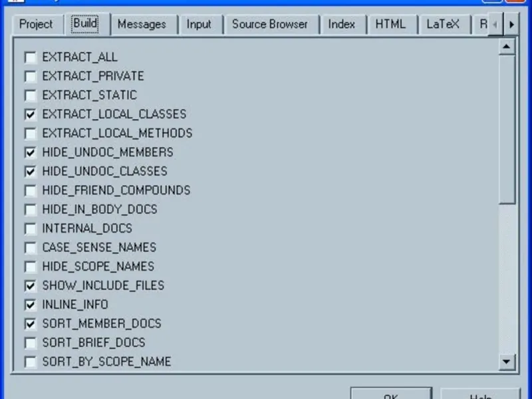Click tab strip left scroll arrow
532x399 pixels.
point(495,25)
